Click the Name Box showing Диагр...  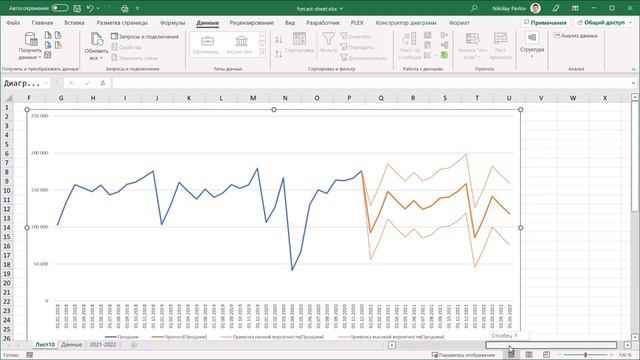tap(22, 83)
